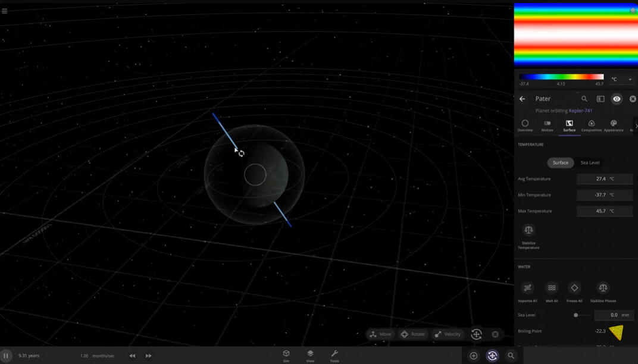Click the Melt All water icon
Image resolution: width=638 pixels, height=364 pixels.
552,288
